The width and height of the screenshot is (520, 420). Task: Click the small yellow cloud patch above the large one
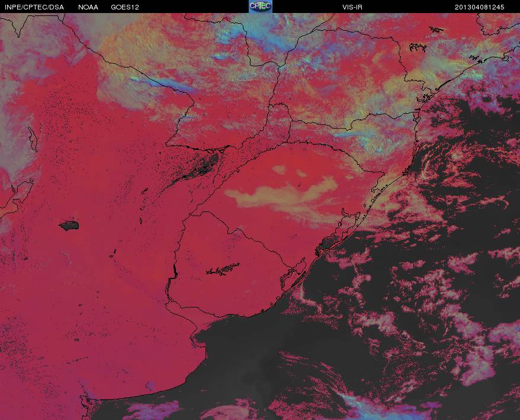pyautogui.click(x=279, y=170)
